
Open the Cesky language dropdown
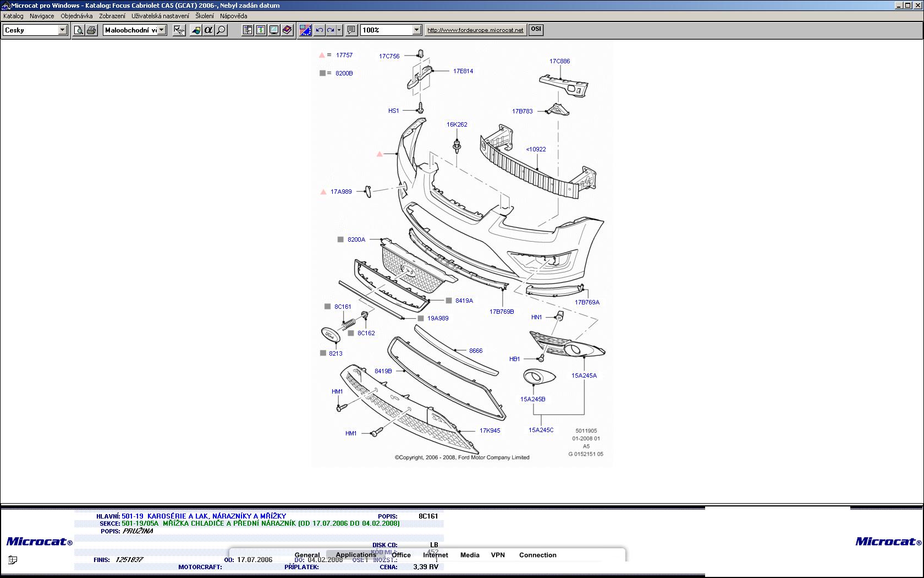(x=62, y=30)
